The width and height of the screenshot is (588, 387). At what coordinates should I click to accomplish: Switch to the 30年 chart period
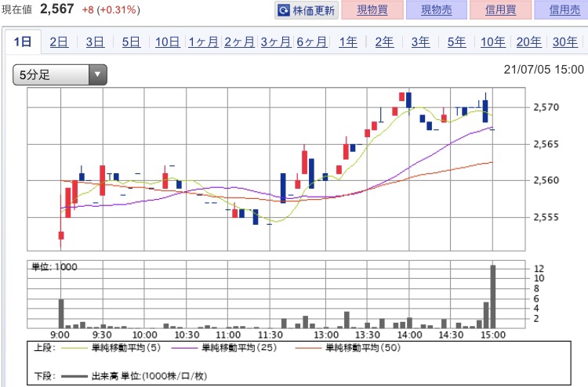[x=564, y=42]
